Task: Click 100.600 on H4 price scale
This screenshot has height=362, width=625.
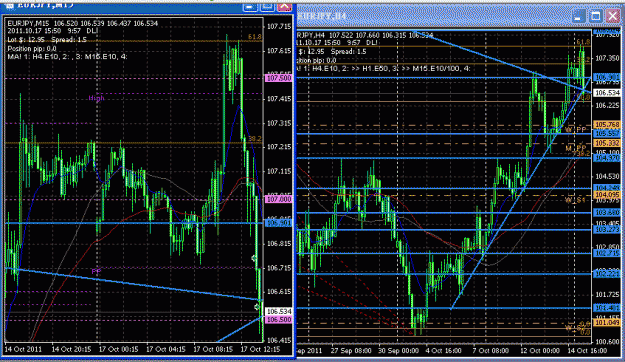Action: tap(607, 342)
